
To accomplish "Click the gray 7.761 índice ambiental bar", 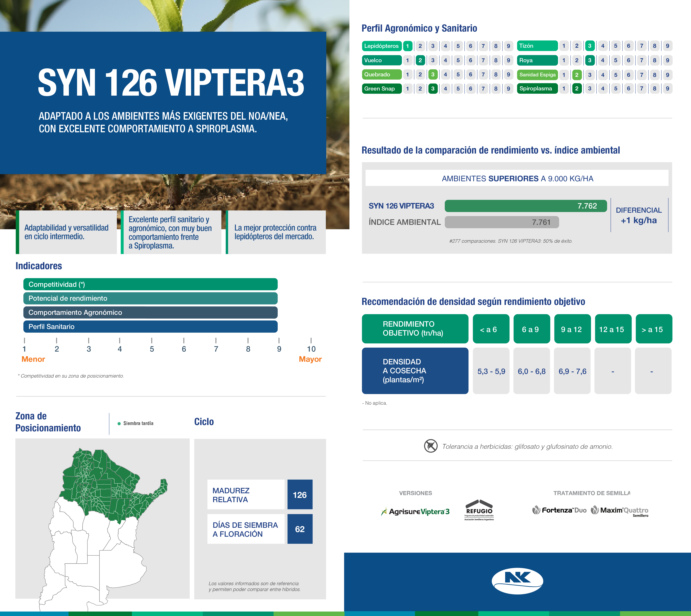I will pos(502,222).
